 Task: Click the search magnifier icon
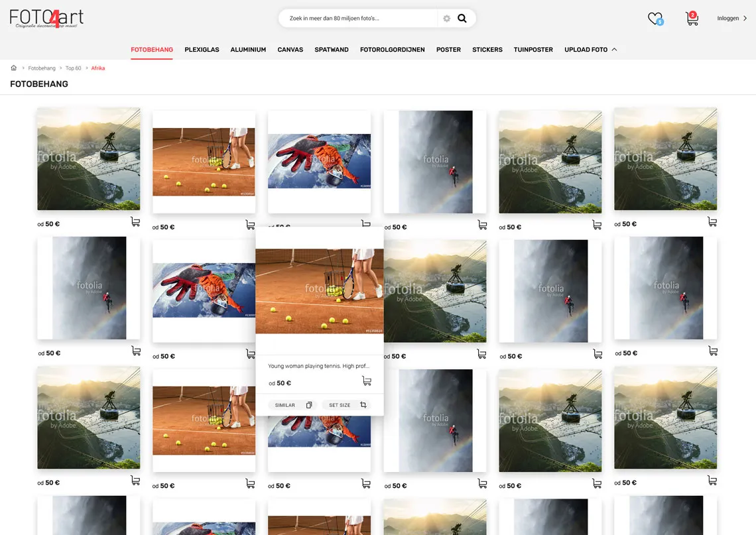(462, 19)
